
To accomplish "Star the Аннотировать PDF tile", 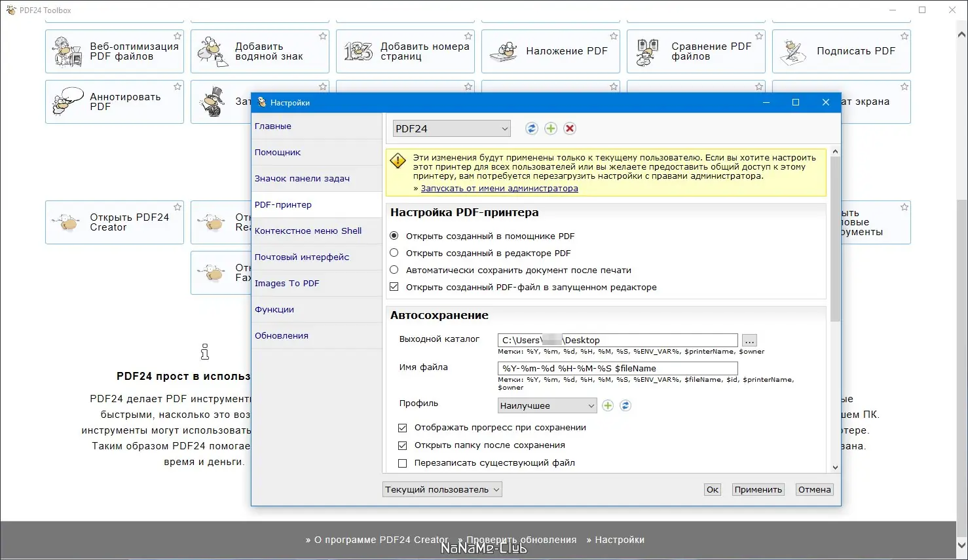I will [x=177, y=86].
